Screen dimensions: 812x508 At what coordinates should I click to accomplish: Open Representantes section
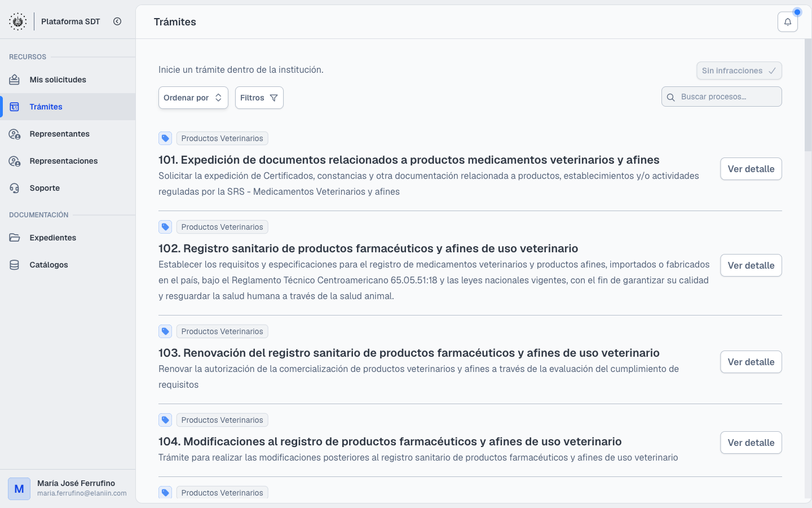pos(68,134)
